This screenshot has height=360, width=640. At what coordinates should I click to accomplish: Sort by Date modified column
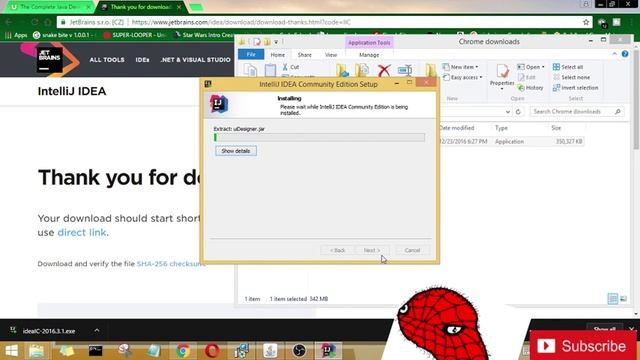(x=457, y=128)
